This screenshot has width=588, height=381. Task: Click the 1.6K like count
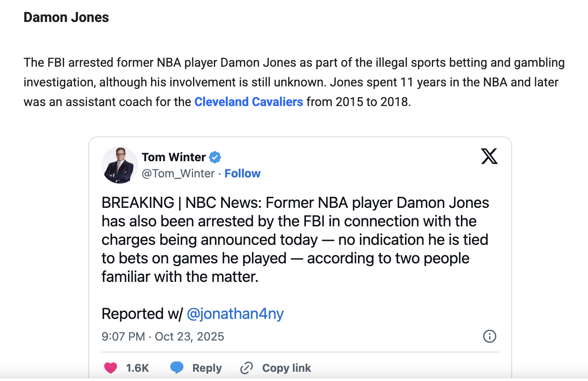[x=138, y=368]
